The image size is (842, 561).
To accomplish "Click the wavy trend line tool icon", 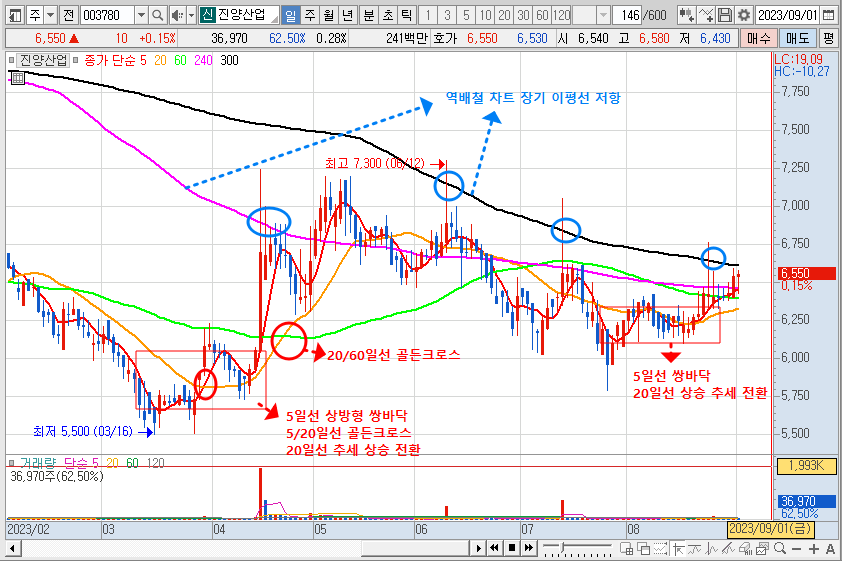I will click(x=695, y=548).
